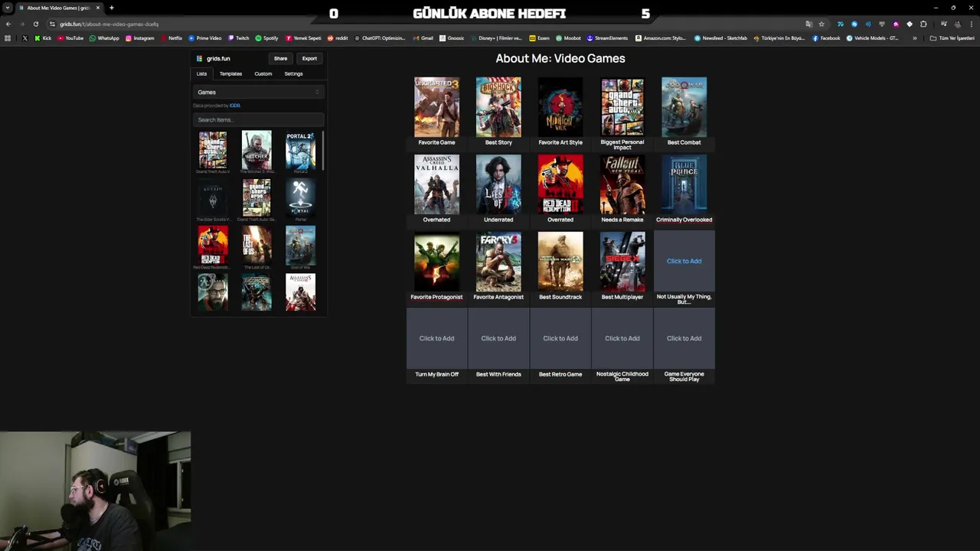This screenshot has height=551, width=980.
Task: Click the browser reload icon
Action: 35,24
